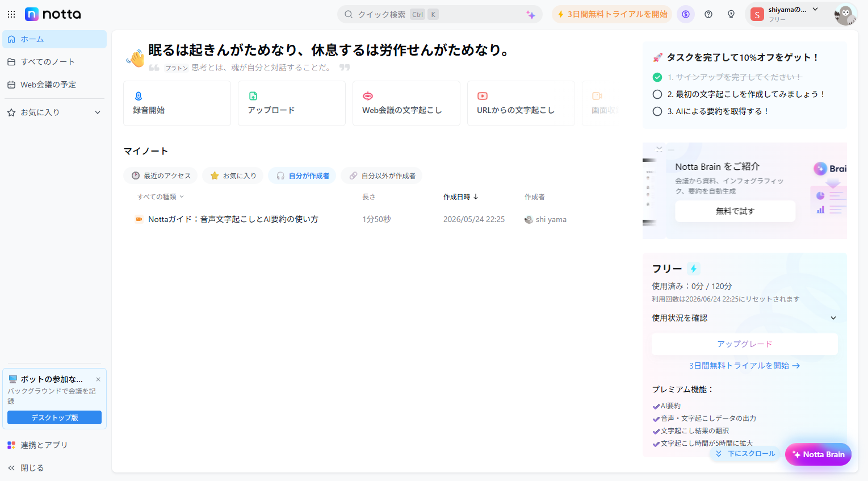Click the アップグレード button
The image size is (868, 481).
click(x=745, y=344)
